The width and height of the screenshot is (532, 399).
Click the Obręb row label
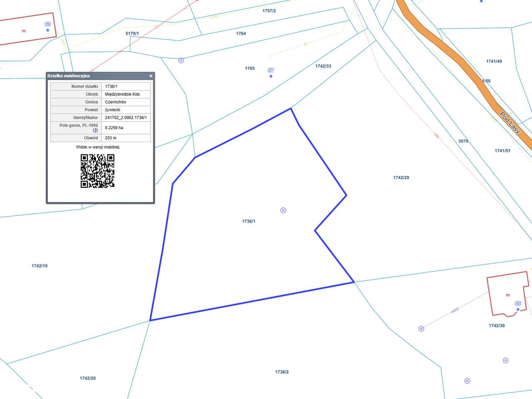coord(92,94)
